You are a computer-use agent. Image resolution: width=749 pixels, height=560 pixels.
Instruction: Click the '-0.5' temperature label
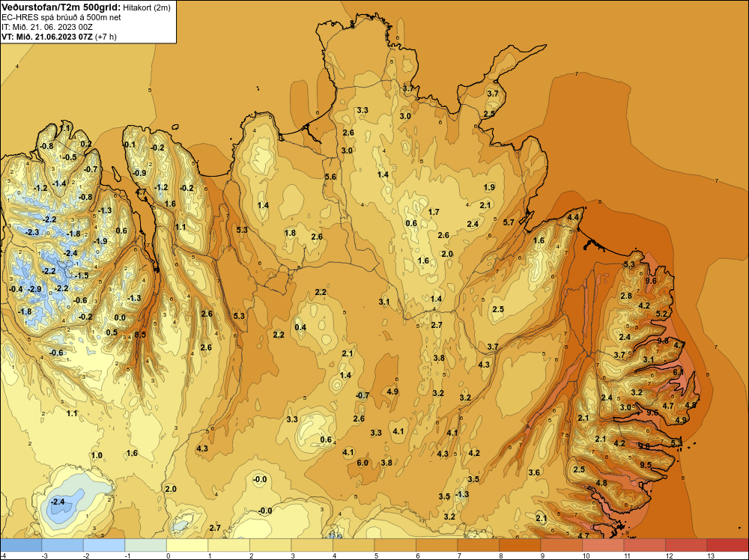[69, 157]
